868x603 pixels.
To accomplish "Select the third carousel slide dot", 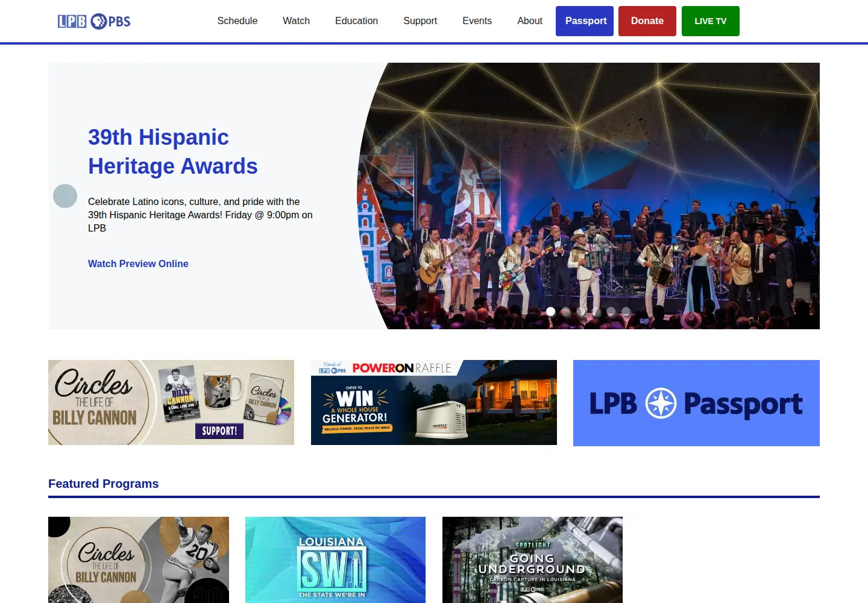I will [x=580, y=312].
